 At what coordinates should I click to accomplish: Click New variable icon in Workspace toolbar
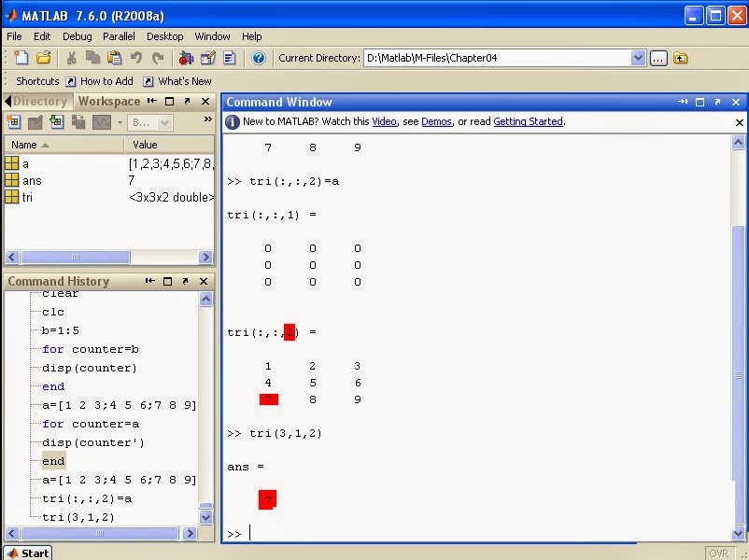14,122
